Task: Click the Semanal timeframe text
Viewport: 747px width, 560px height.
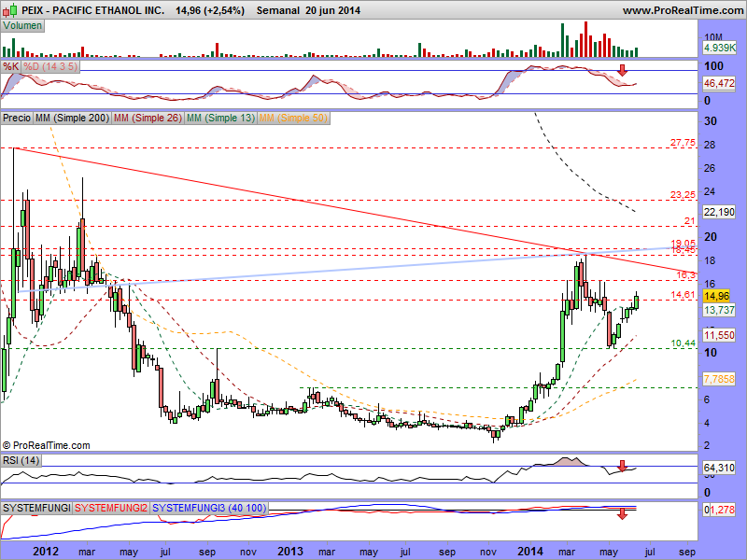Action: (x=278, y=10)
